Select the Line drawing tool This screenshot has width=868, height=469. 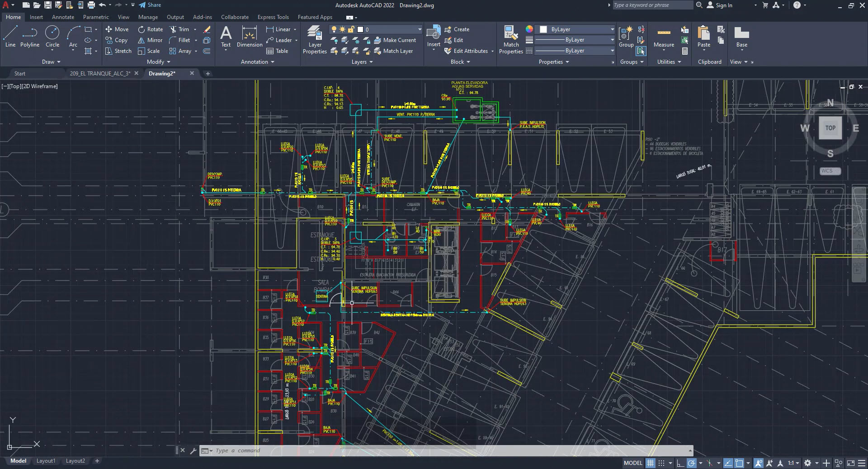coord(10,36)
